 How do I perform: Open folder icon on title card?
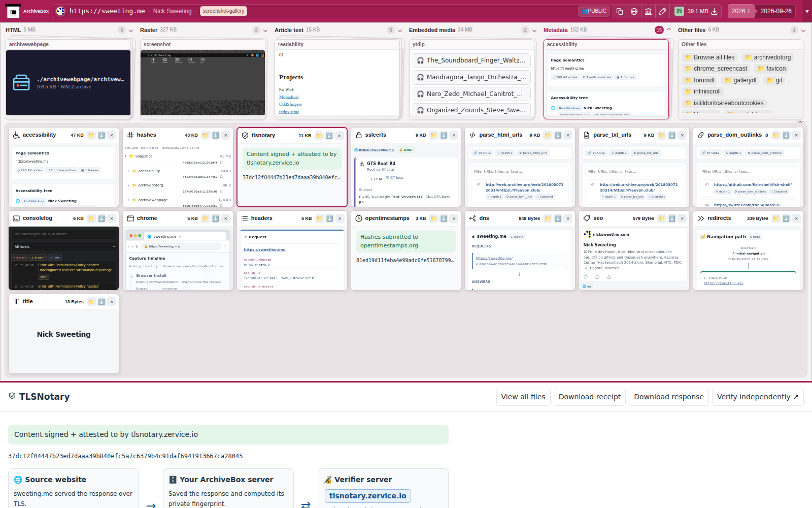coord(91,302)
